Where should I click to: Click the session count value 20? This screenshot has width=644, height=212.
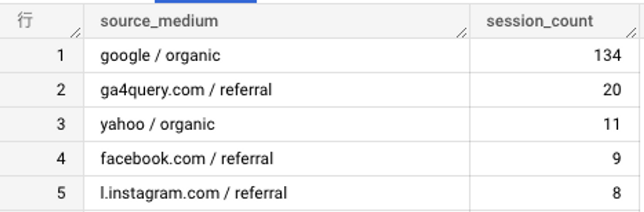pyautogui.click(x=612, y=90)
